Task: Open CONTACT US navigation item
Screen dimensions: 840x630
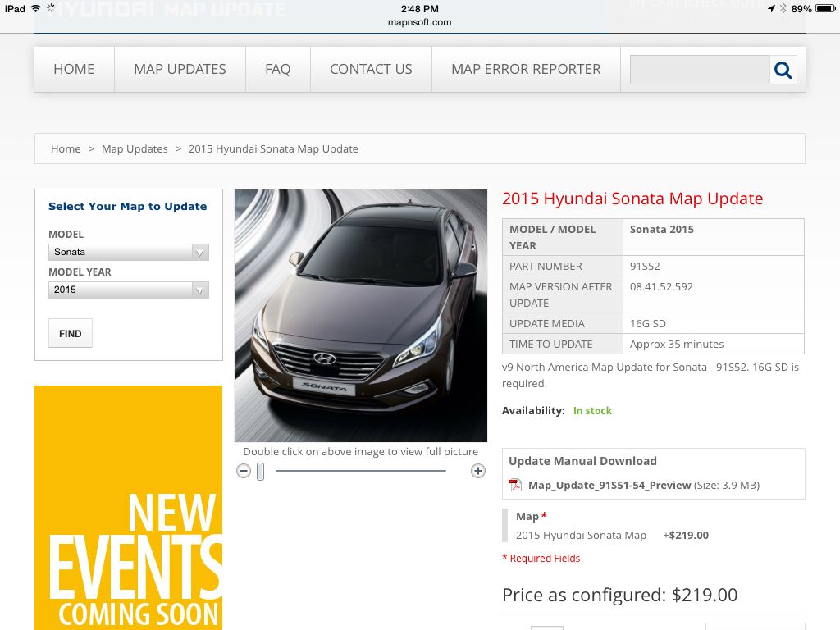Action: coord(371,69)
